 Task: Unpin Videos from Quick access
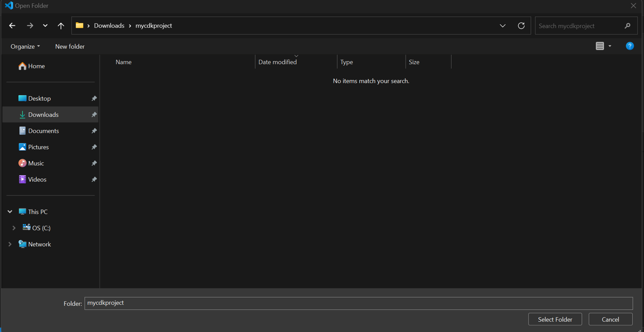(94, 179)
